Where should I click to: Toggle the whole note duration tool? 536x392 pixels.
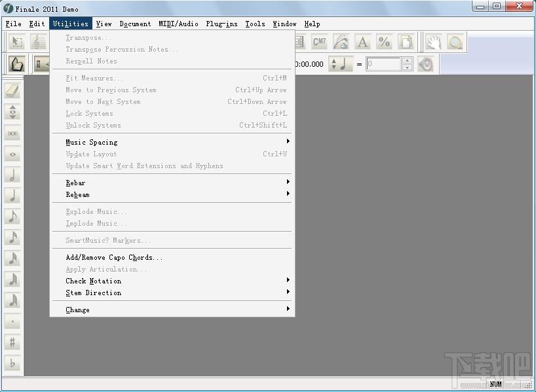[x=12, y=154]
